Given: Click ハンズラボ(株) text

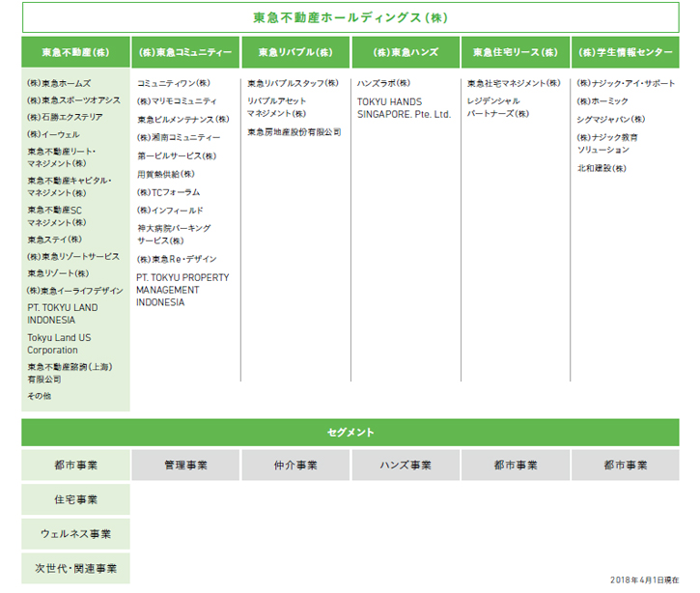Looking at the screenshot, I should tap(383, 83).
